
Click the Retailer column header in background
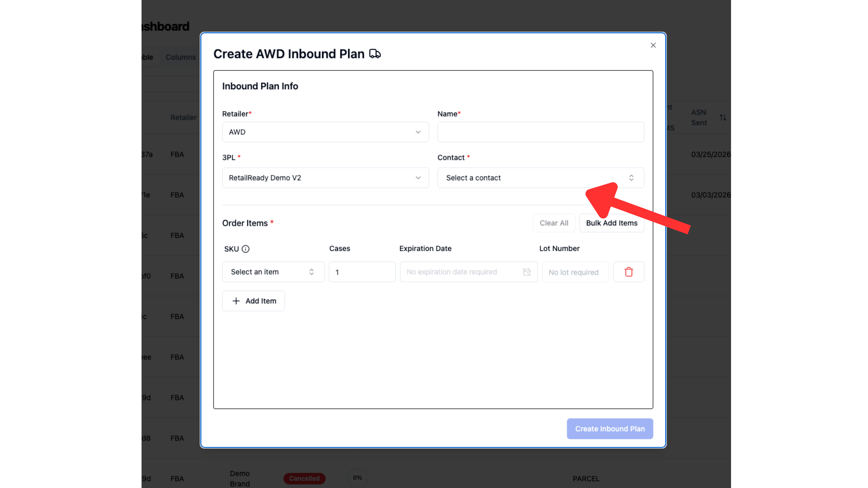[x=183, y=117]
